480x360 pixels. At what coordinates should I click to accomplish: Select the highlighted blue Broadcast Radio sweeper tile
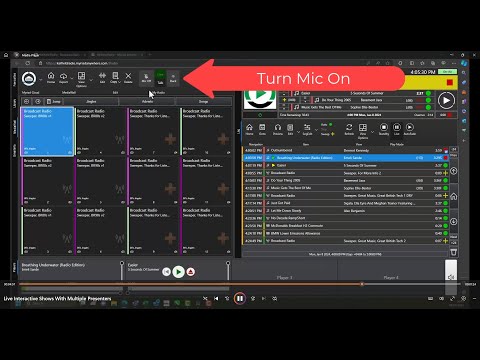[47, 131]
